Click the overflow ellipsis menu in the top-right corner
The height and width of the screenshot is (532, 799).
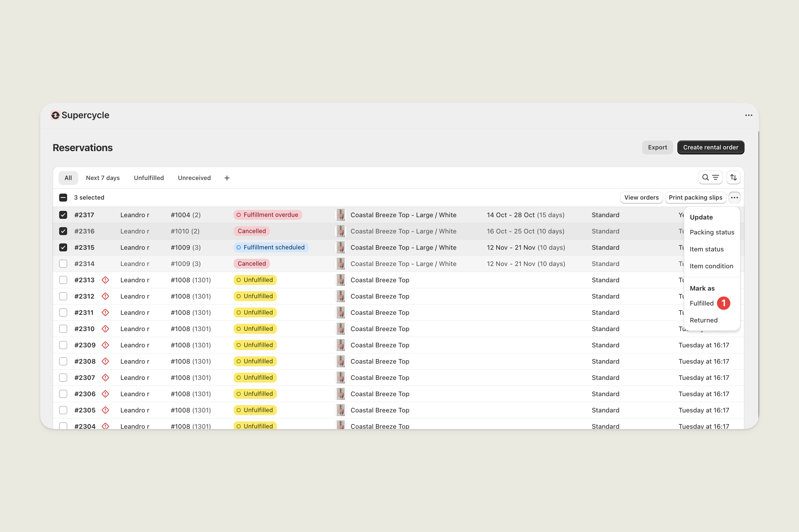[x=749, y=115]
